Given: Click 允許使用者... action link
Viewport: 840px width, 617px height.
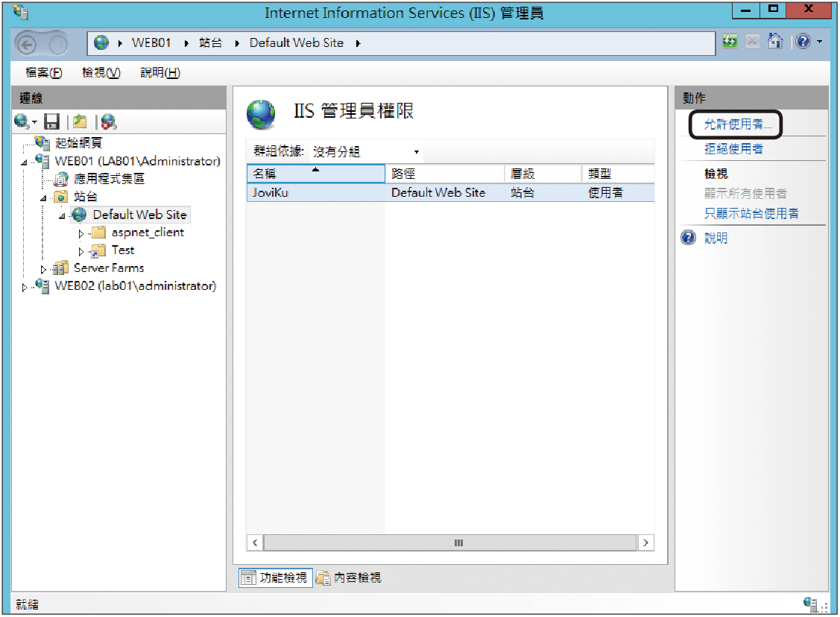Looking at the screenshot, I should [x=738, y=124].
